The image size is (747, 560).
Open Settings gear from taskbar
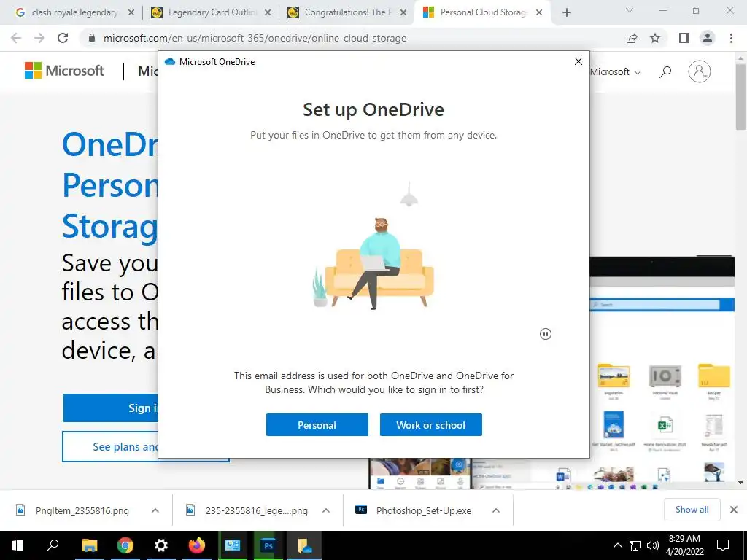pos(161,545)
